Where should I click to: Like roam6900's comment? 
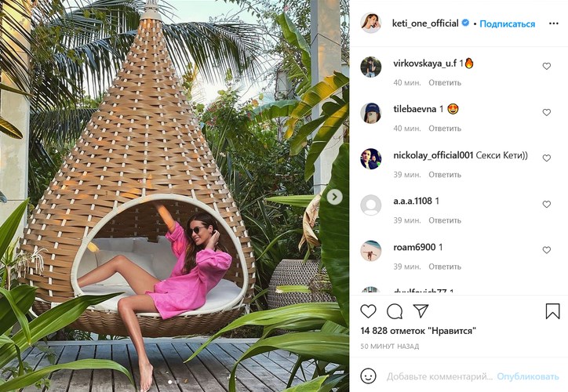(546, 250)
